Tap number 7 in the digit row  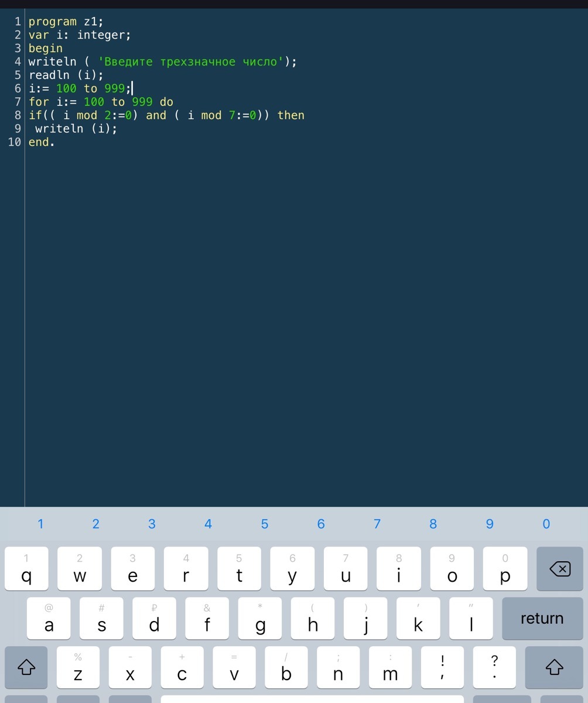(377, 524)
